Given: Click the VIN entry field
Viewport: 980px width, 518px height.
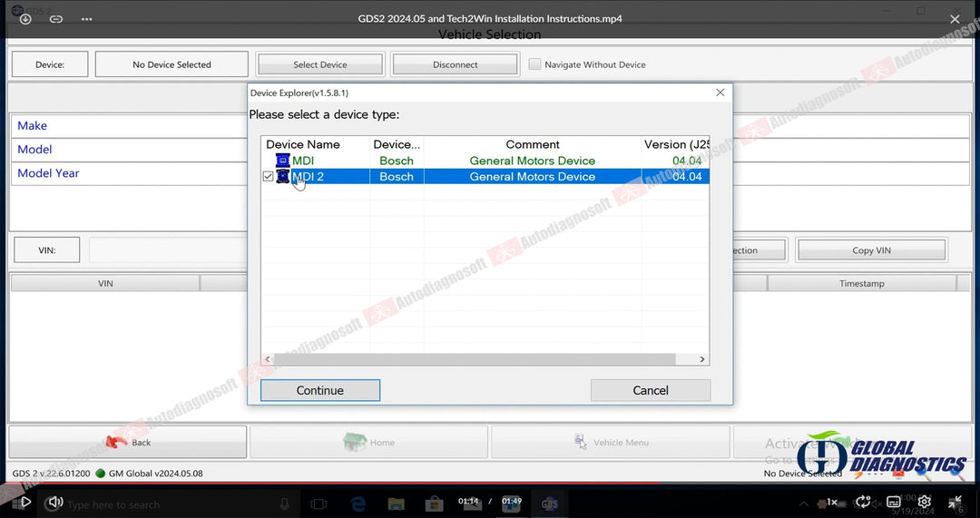Looking at the screenshot, I should point(168,250).
